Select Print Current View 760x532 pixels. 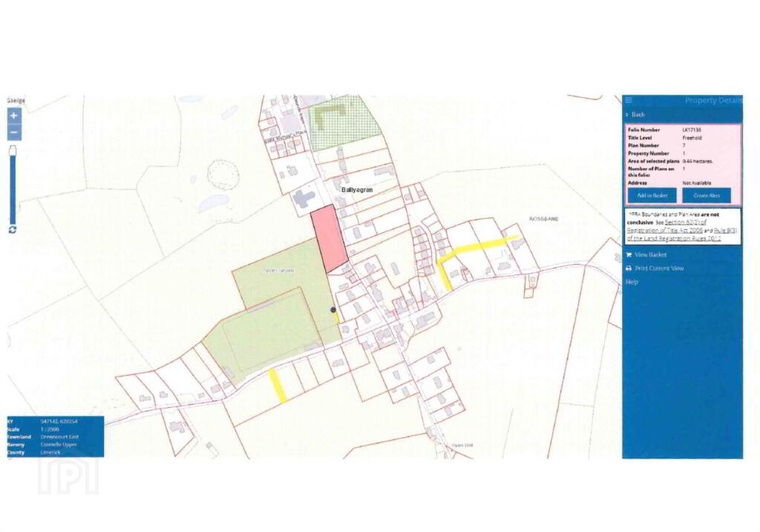(659, 269)
